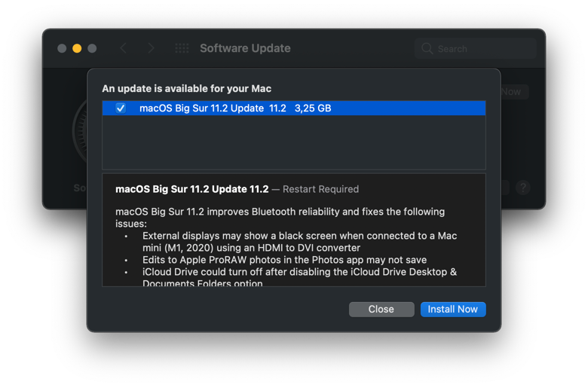Show all preferences via the grid icon
This screenshot has height=388, width=588.
[182, 48]
